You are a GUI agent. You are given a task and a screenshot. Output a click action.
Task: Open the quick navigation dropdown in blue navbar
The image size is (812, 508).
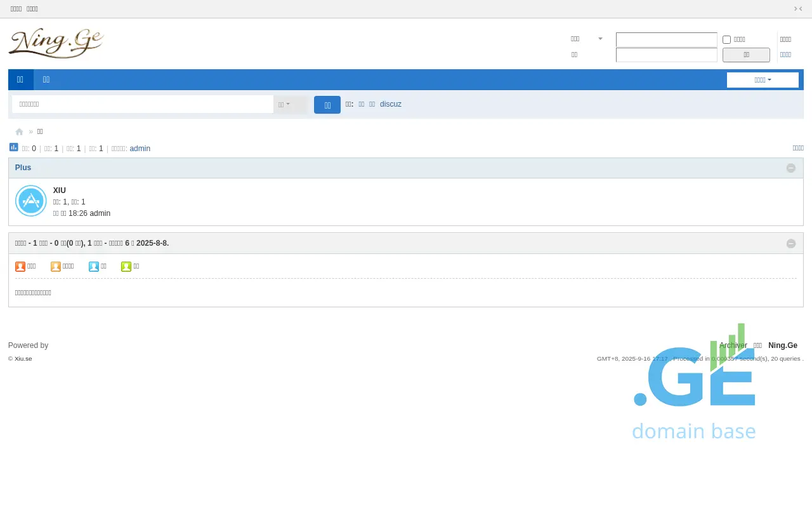tap(763, 80)
